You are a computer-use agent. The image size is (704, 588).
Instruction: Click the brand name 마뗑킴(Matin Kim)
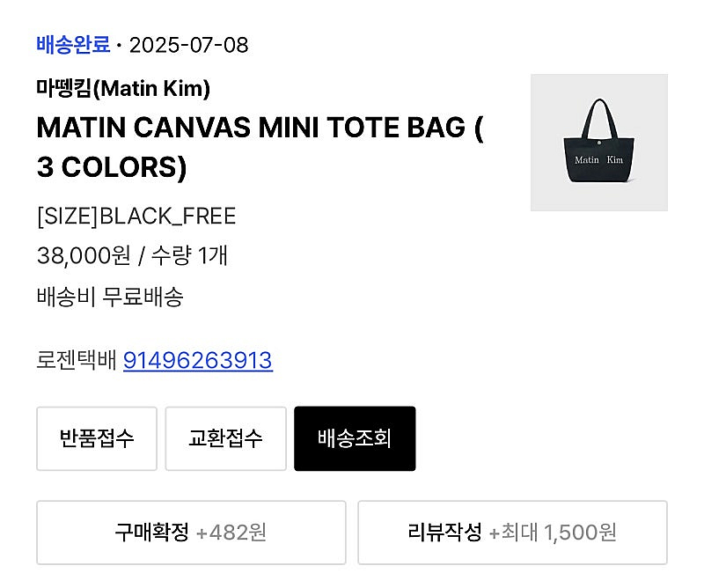123,88
